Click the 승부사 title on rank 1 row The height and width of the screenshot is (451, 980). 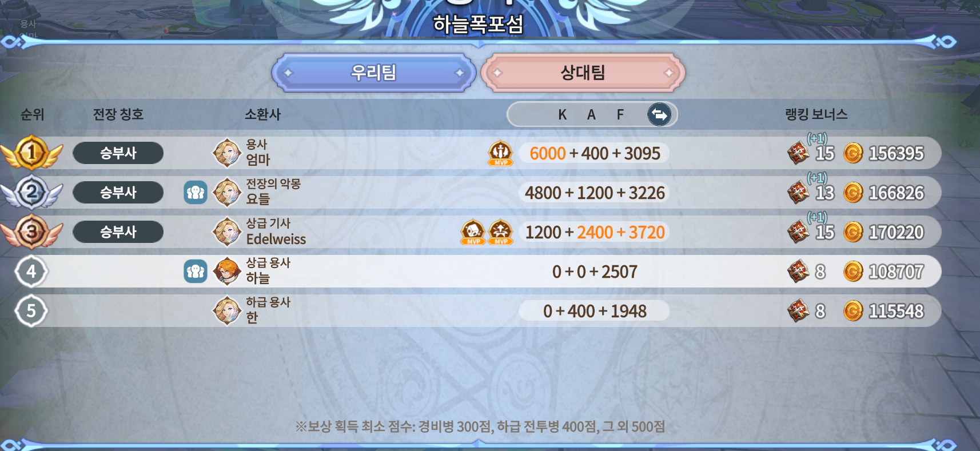(x=118, y=153)
